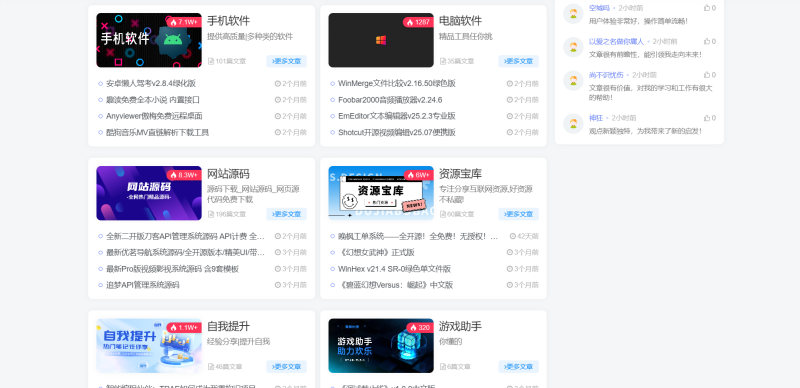Screen dimensions: 800x388
Task: Click the 6W+ hot badge on 资源宝库
Action: 419,175
